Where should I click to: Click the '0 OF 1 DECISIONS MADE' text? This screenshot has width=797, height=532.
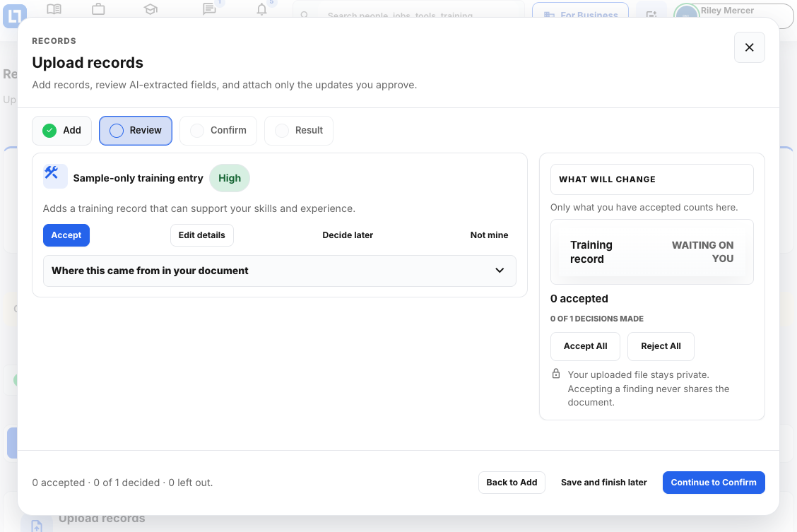[597, 319]
